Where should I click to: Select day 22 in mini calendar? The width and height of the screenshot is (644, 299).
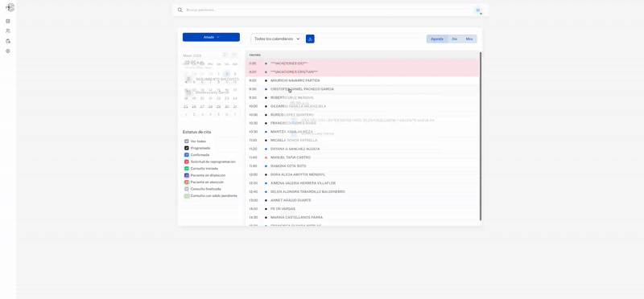click(x=218, y=98)
